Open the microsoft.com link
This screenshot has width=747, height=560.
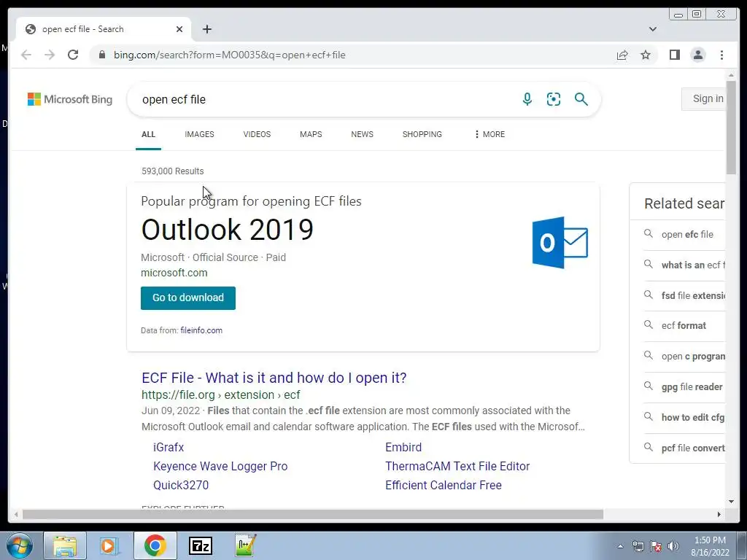174,273
